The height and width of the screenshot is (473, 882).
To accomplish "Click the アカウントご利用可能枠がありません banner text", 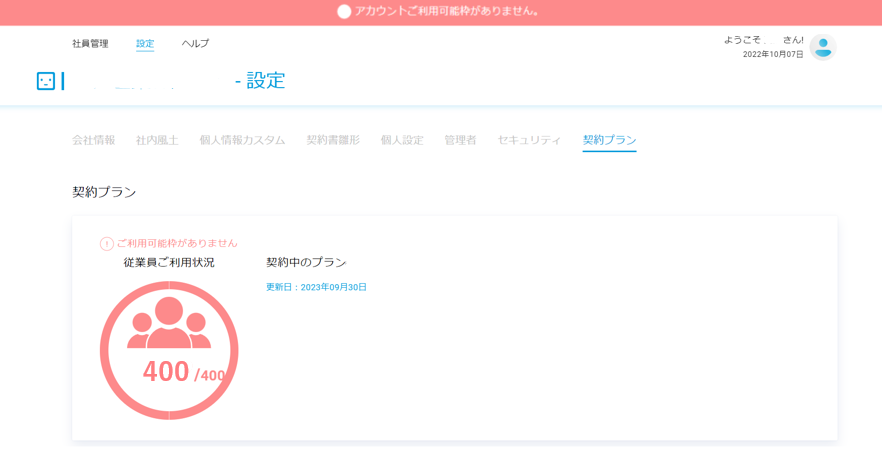I will pyautogui.click(x=447, y=11).
